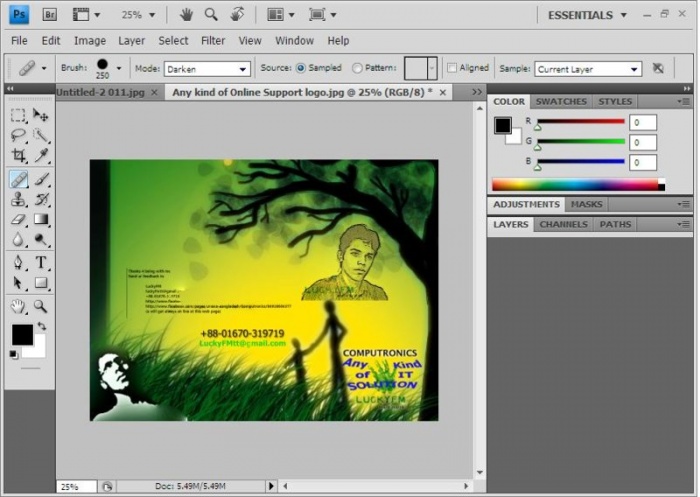700x497 pixels.
Task: Open the pattern picker dropdown
Action: 432,68
